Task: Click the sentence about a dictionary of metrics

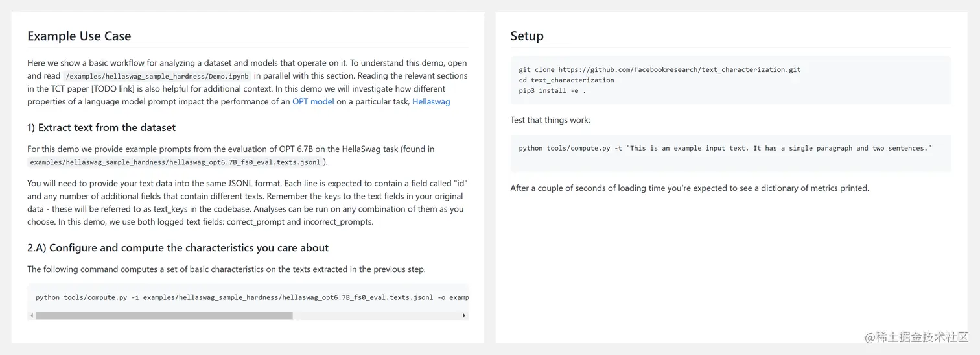Action: pos(689,188)
